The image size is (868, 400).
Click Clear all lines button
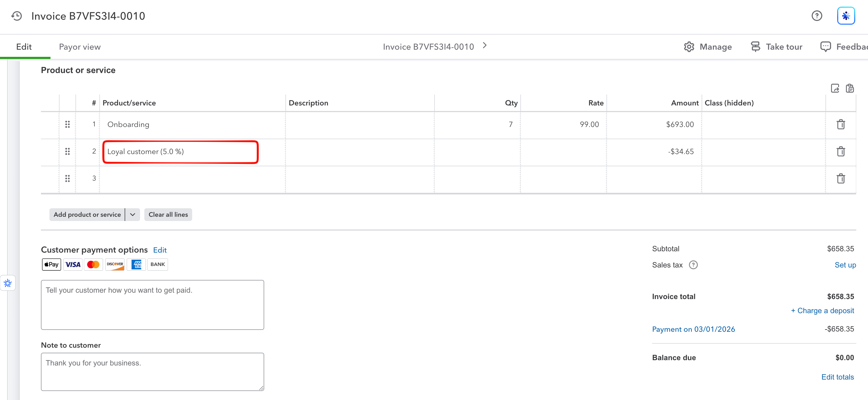[168, 215]
